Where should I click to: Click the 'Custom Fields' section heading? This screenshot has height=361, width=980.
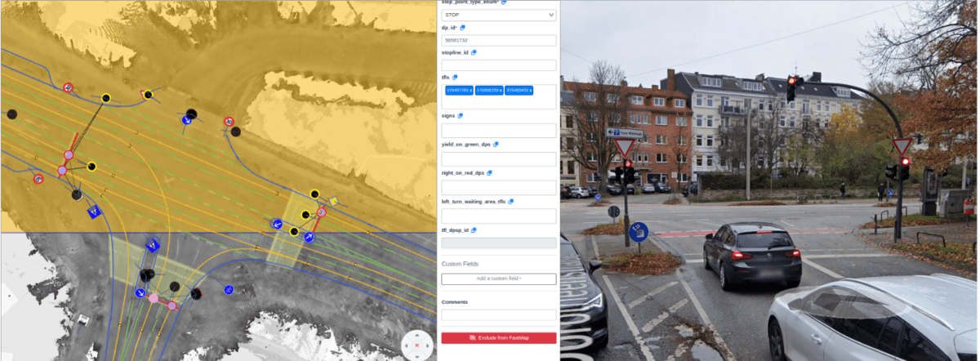(x=460, y=264)
